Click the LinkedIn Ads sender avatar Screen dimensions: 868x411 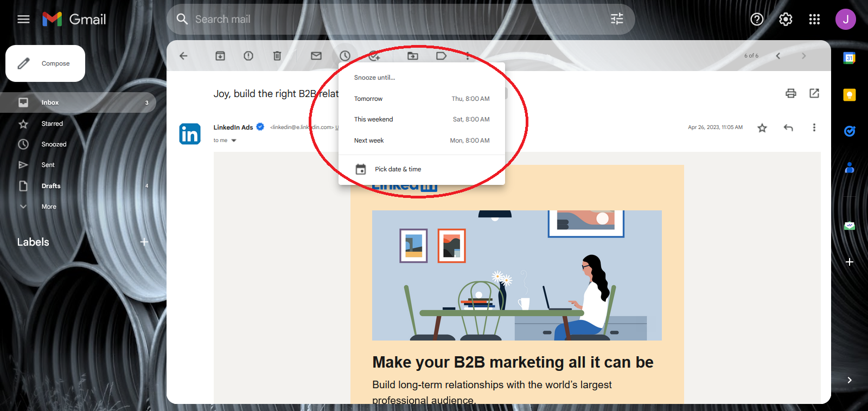click(x=190, y=134)
